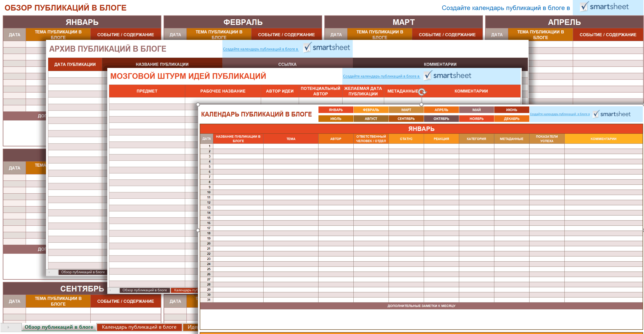This screenshot has height=334, width=644.
Task: Select the 'РЕАКЦИЯ' column header
Action: click(x=441, y=139)
